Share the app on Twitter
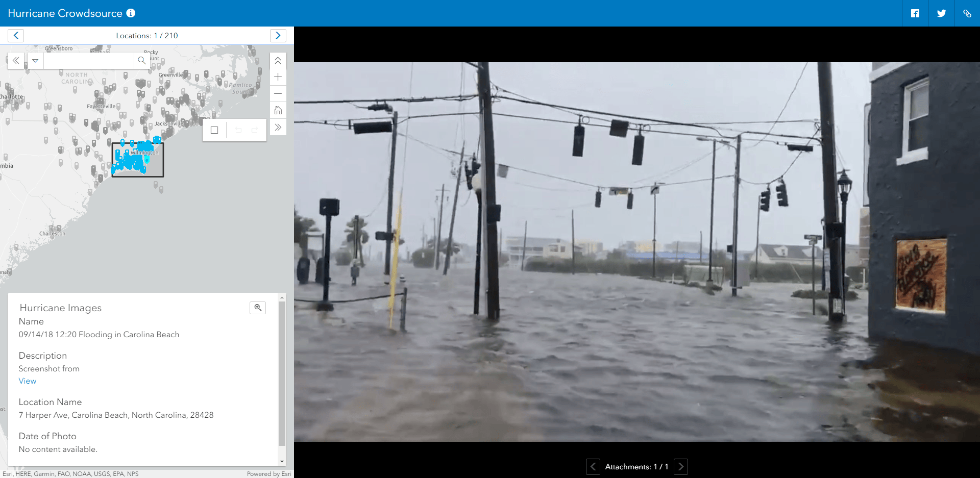The image size is (980, 478). pos(941,13)
